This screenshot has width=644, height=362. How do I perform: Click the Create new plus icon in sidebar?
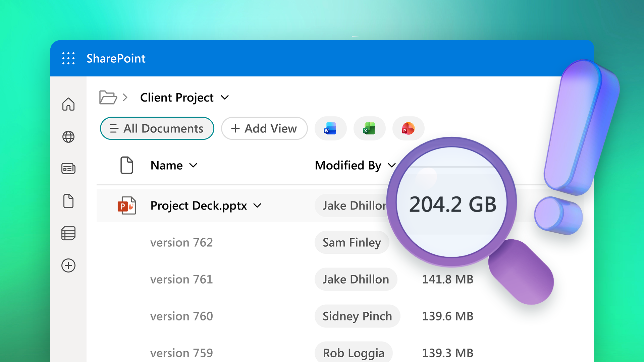pyautogui.click(x=68, y=265)
